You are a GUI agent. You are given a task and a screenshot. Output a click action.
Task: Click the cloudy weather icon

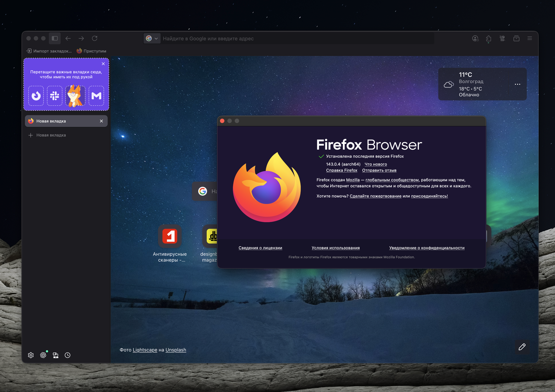point(449,84)
